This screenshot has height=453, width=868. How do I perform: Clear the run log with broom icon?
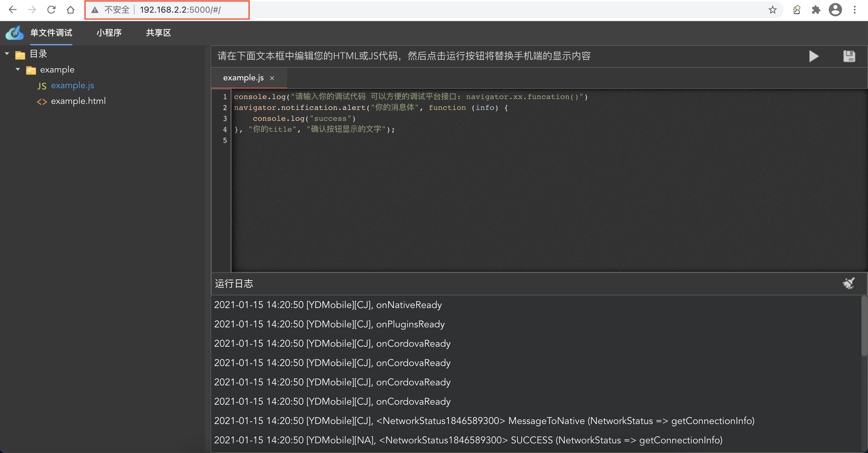[x=848, y=283]
